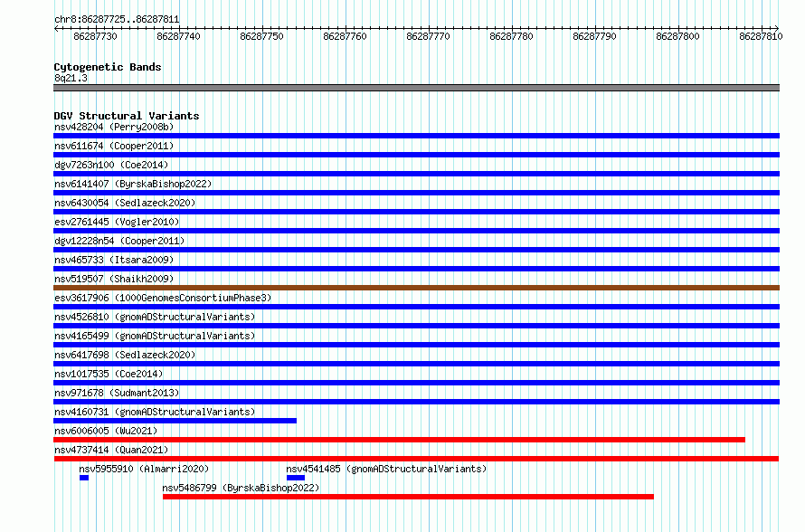Select the nsv4165499 (gnomADStructuralVariants) label

click(155, 336)
